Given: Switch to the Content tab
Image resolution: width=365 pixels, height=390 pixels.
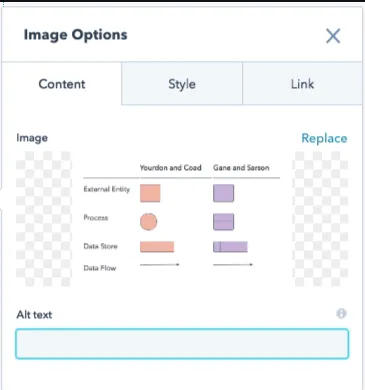Looking at the screenshot, I should 62,84.
